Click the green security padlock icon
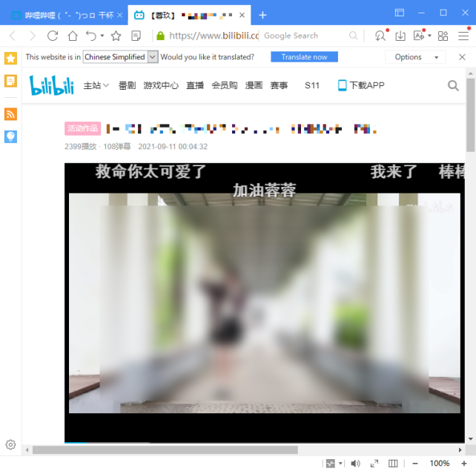Viewport: 476px width, 471px height. [160, 36]
